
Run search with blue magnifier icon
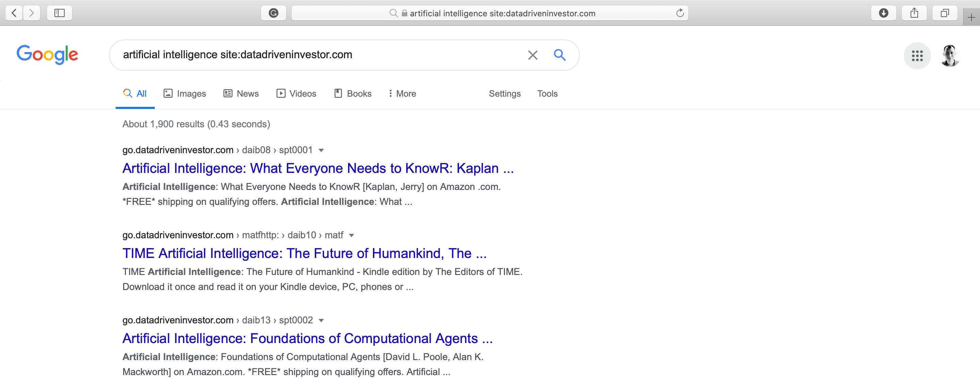[559, 55]
